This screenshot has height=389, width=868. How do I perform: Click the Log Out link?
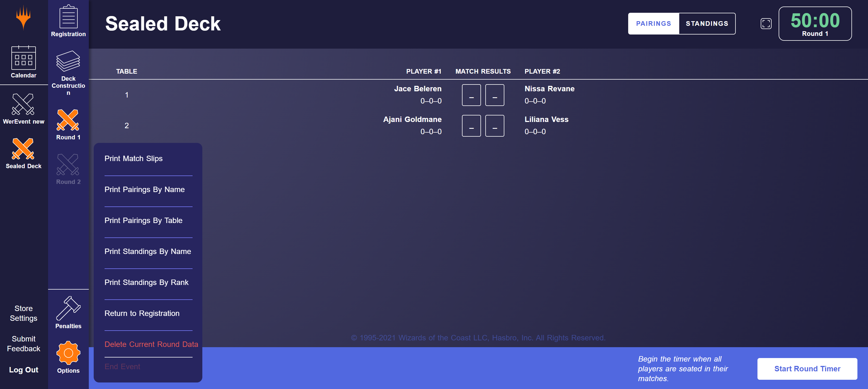[24, 370]
